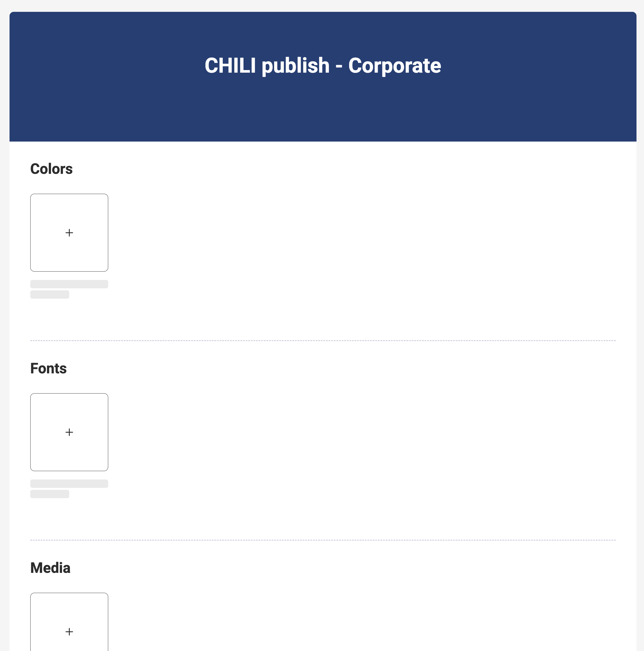Click the word 'publish' in the title
Viewport: 644px width, 651px height.
(295, 65)
